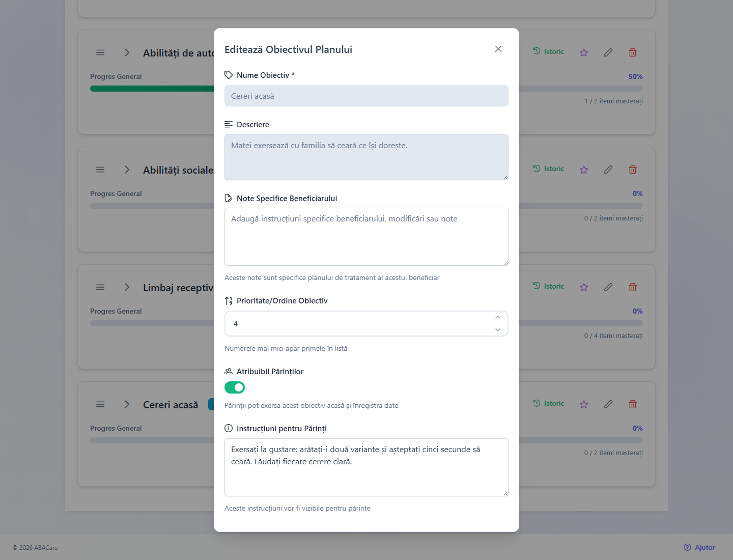Click the "1 / 2 itemi masterați" text
733x560 pixels.
tap(613, 101)
